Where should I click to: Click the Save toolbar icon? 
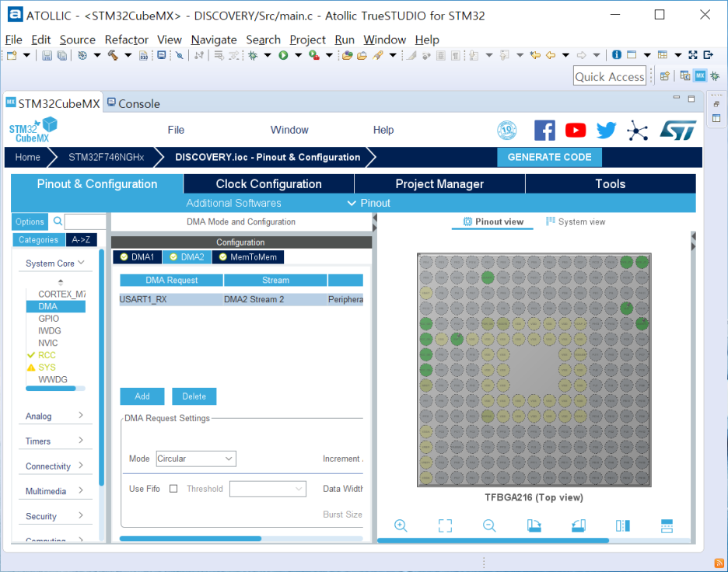coord(47,55)
